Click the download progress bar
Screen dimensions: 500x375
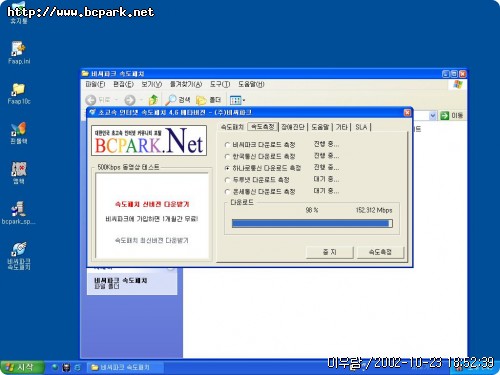[x=312, y=223]
